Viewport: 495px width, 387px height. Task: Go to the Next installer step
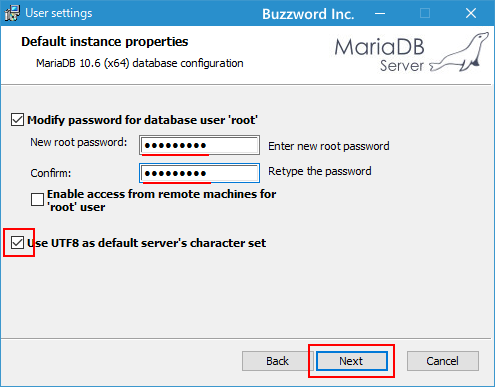point(352,361)
